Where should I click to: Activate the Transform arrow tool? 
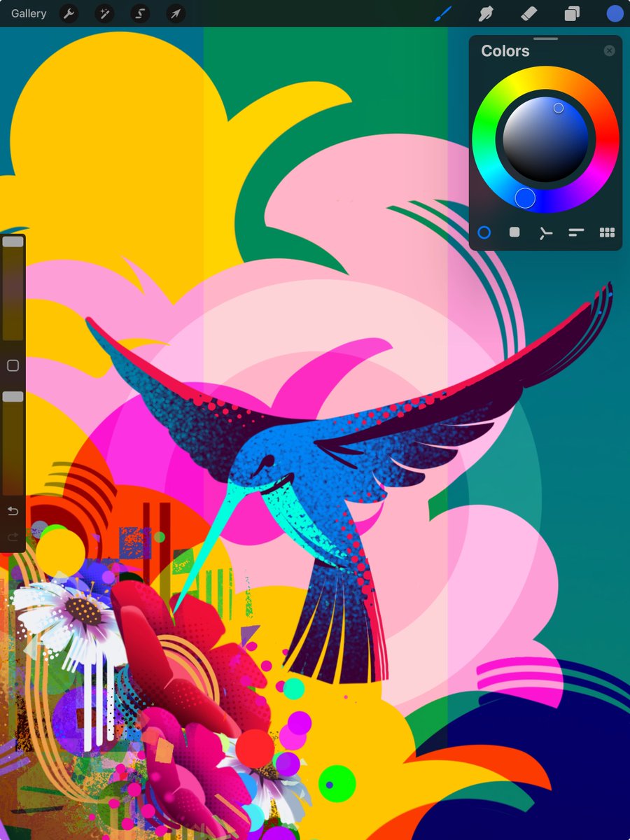(x=176, y=13)
